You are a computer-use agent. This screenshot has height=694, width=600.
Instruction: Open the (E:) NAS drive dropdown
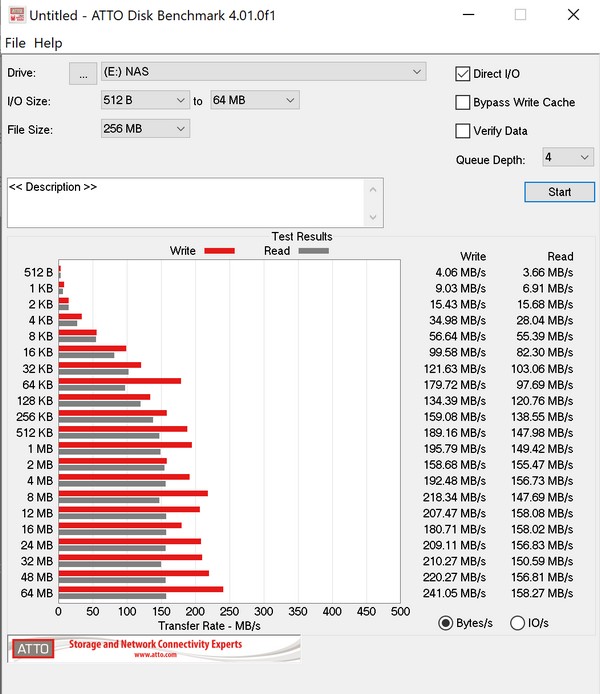click(x=264, y=72)
